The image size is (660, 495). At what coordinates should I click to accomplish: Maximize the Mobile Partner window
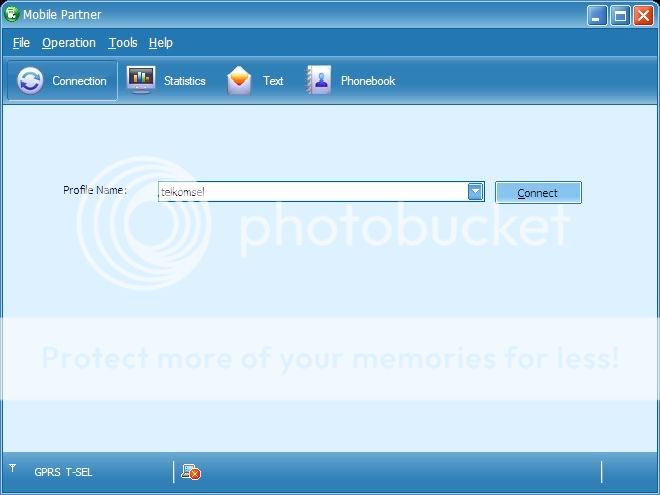(620, 16)
